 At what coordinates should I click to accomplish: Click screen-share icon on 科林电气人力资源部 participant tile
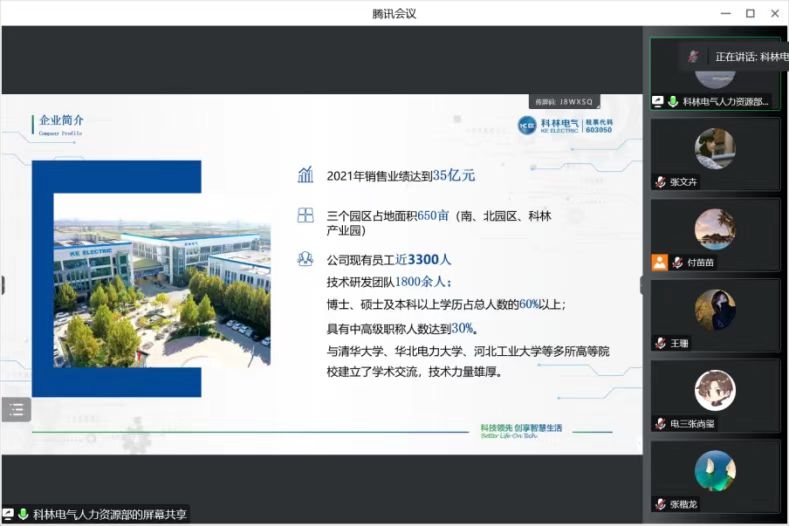pyautogui.click(x=658, y=101)
